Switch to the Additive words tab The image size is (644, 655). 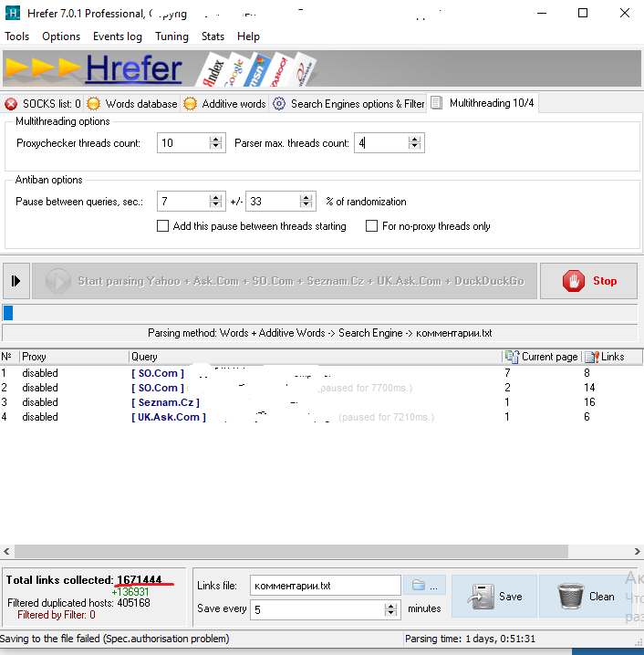point(224,104)
